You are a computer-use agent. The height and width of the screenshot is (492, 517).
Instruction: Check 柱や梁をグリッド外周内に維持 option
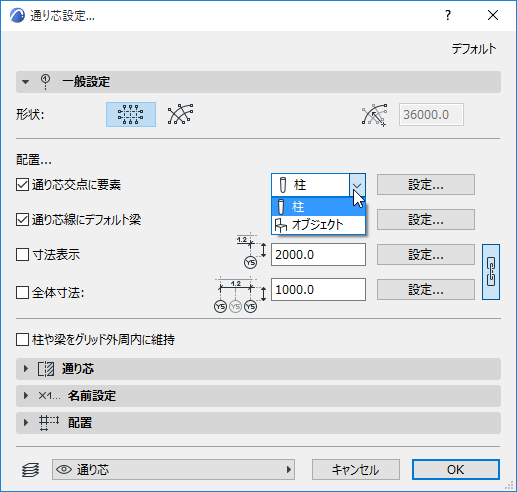point(22,340)
